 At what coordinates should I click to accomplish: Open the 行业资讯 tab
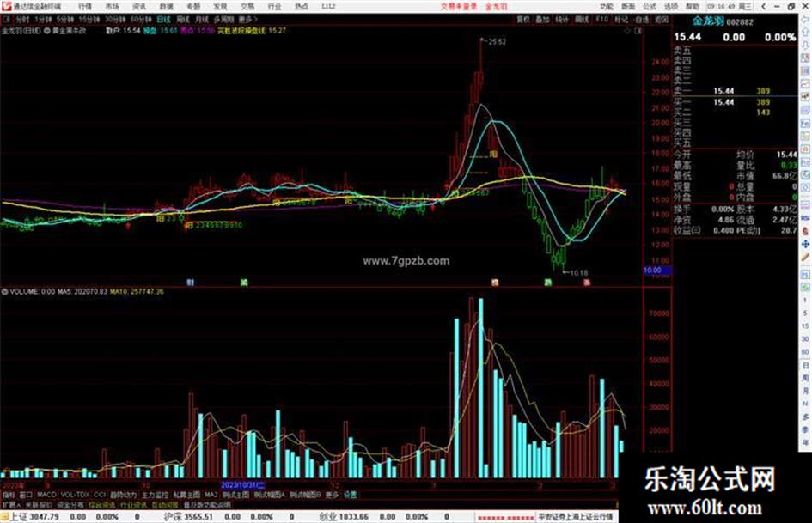click(133, 504)
